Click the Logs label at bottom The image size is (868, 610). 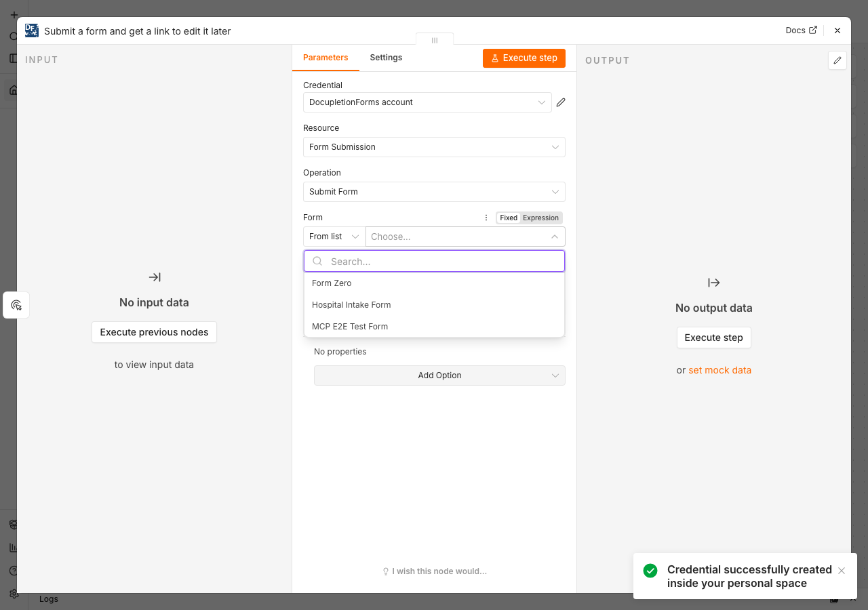(x=49, y=599)
